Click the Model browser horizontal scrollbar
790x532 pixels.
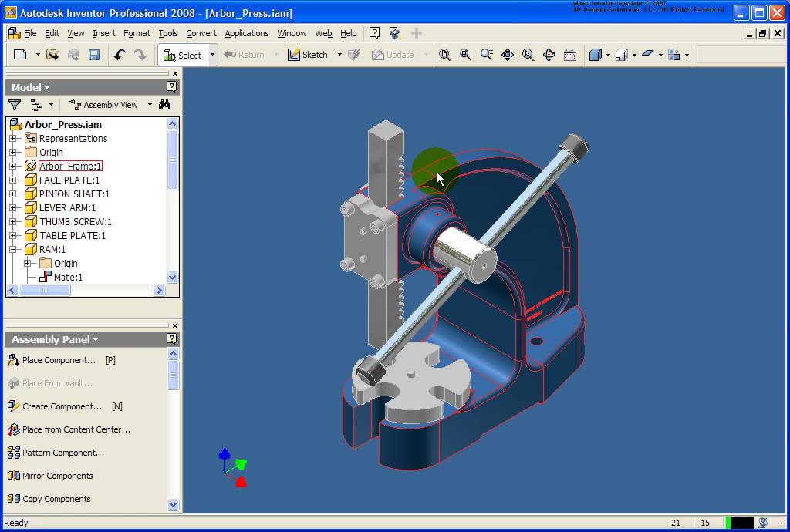pos(46,291)
